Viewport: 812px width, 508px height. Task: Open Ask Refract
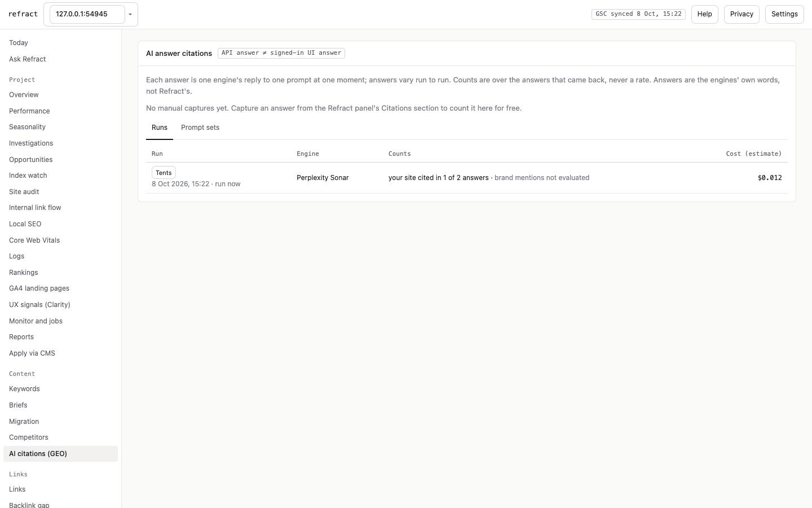tap(61, 59)
